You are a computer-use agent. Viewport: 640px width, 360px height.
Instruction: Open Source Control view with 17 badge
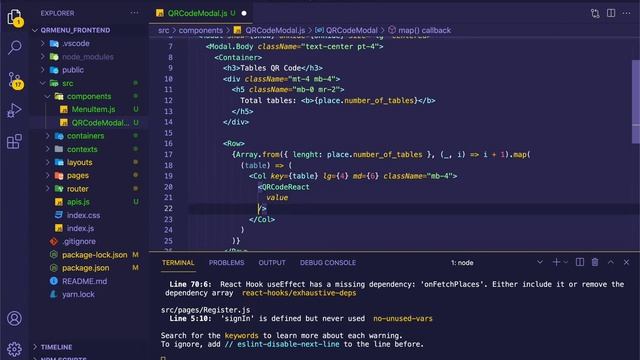click(15, 80)
